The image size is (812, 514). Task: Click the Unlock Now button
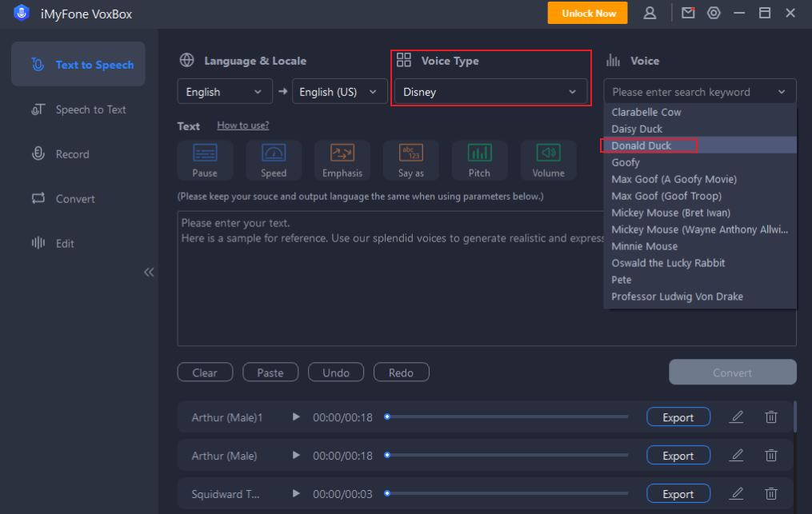point(588,13)
